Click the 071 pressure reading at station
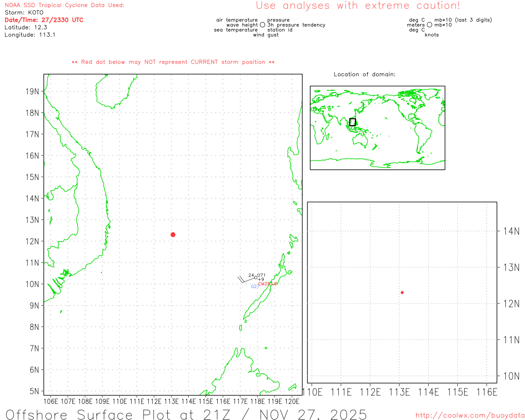The width and height of the screenshot is (525, 420). (x=261, y=275)
